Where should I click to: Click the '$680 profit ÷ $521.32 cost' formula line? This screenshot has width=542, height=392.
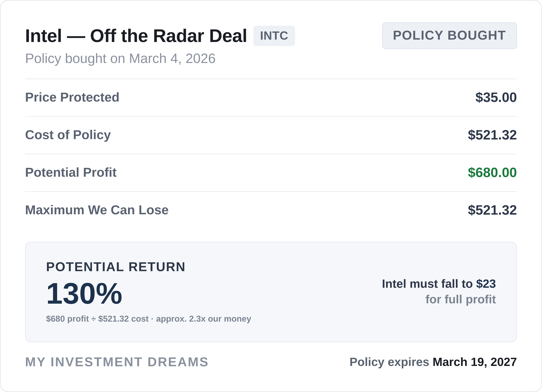coord(148,319)
